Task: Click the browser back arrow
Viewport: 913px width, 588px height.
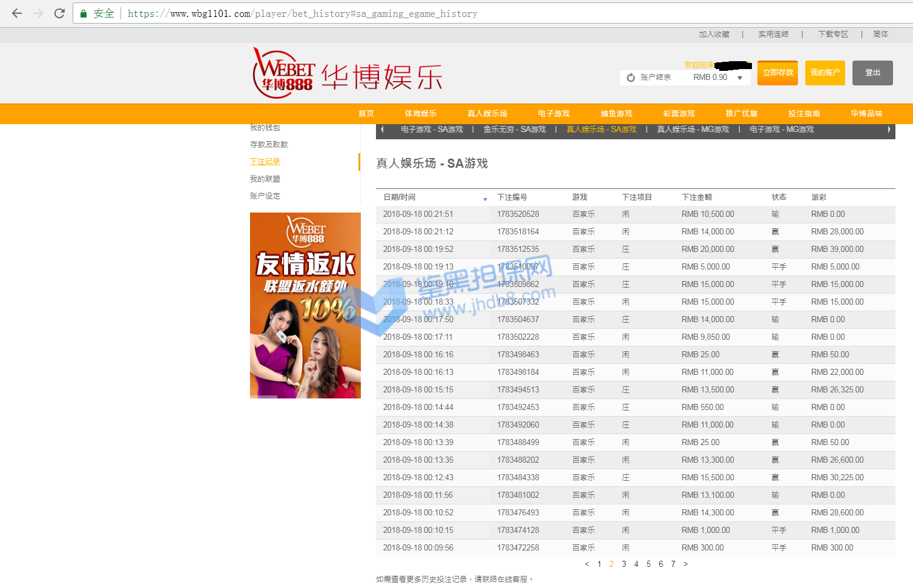Action: pyautogui.click(x=17, y=13)
